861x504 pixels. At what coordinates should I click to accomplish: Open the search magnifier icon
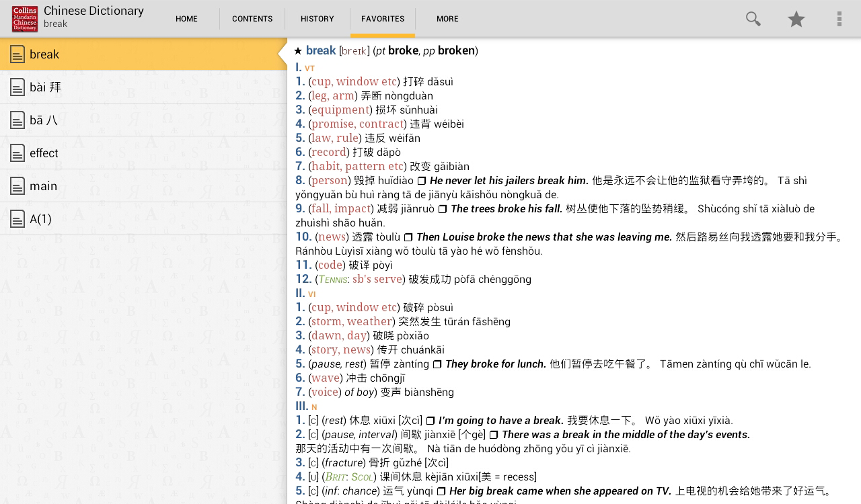click(753, 19)
